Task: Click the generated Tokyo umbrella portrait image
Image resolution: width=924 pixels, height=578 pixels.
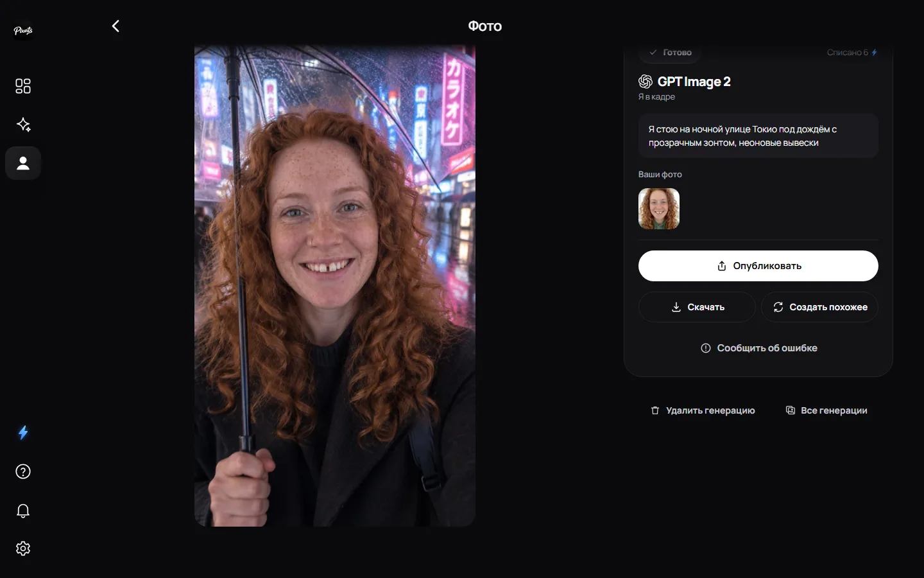Action: click(335, 286)
